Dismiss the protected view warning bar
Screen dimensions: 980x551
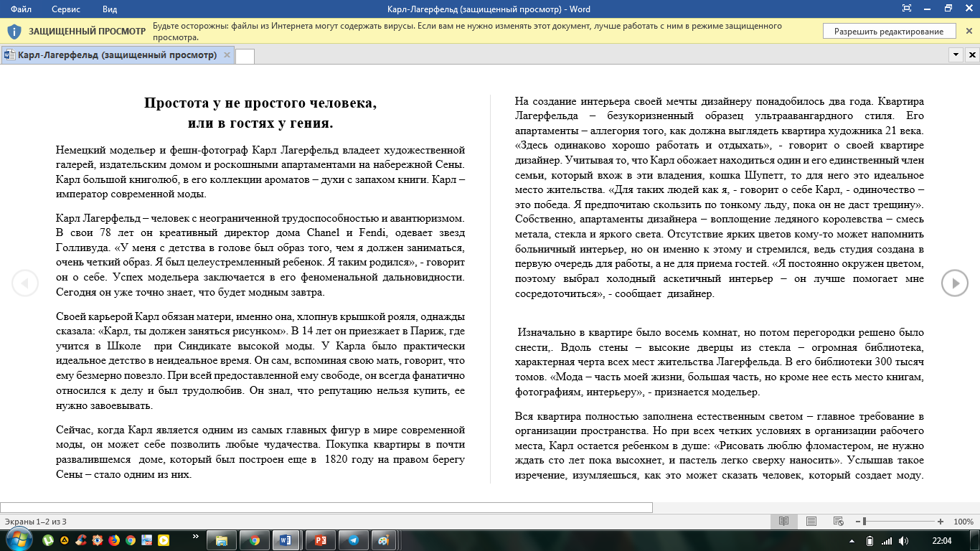969,32
